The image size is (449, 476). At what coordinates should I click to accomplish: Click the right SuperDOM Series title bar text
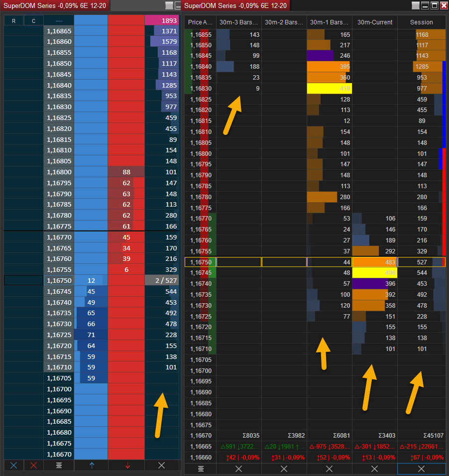click(x=235, y=5)
